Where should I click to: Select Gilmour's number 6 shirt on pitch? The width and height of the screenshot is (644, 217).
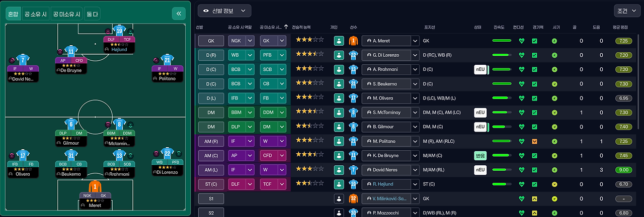point(71,124)
